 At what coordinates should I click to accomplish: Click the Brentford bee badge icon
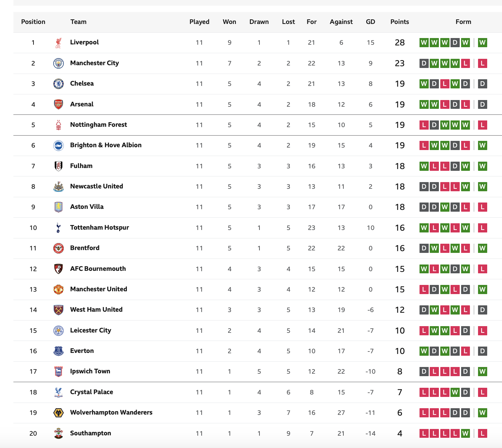coord(58,248)
